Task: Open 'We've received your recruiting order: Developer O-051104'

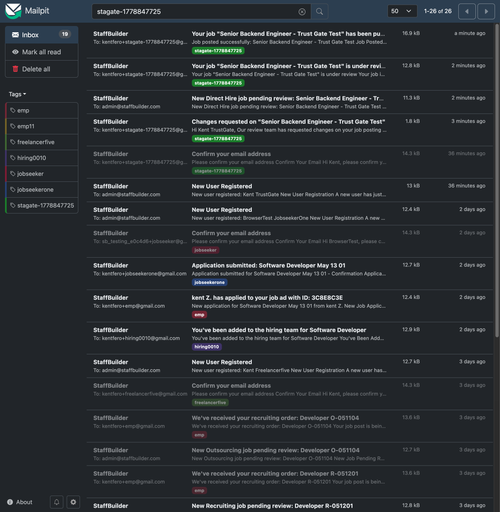Action: click(289, 426)
